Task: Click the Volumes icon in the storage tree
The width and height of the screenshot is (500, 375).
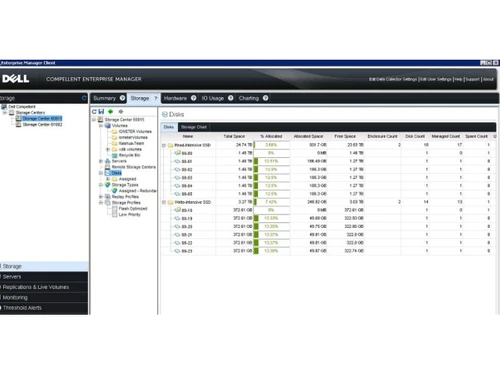Action: coord(108,126)
